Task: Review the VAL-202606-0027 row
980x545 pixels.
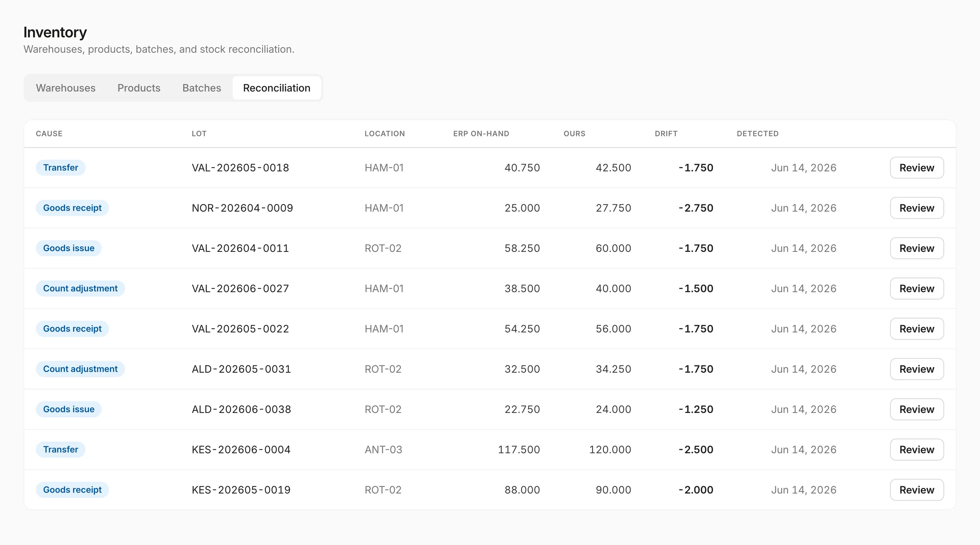Action: pyautogui.click(x=917, y=288)
